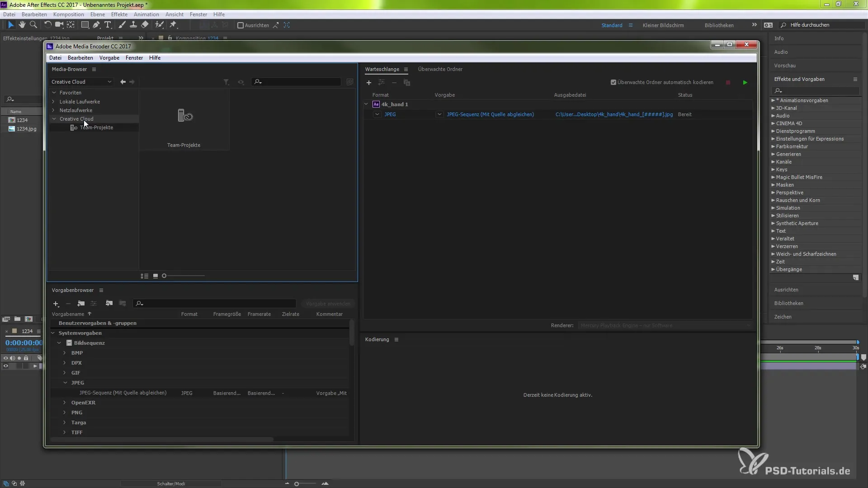This screenshot has height=488, width=868.
Task: Open Bibliotheken workspace in After Effects
Action: [719, 25]
